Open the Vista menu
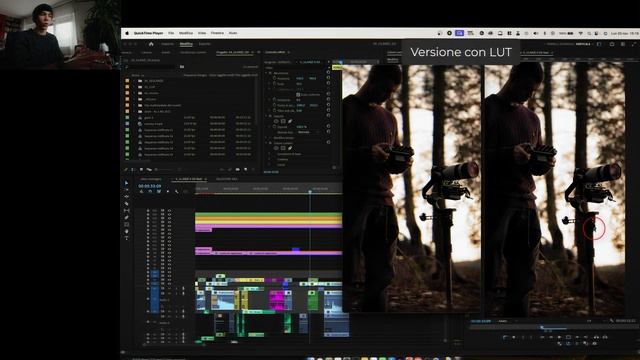This screenshot has width=640, height=360. point(202,33)
